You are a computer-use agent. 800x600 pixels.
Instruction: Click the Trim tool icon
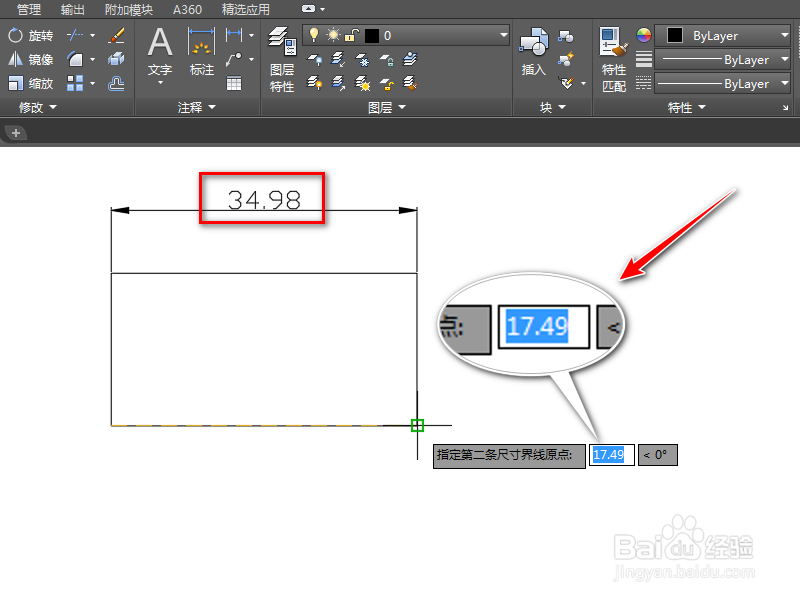75,35
